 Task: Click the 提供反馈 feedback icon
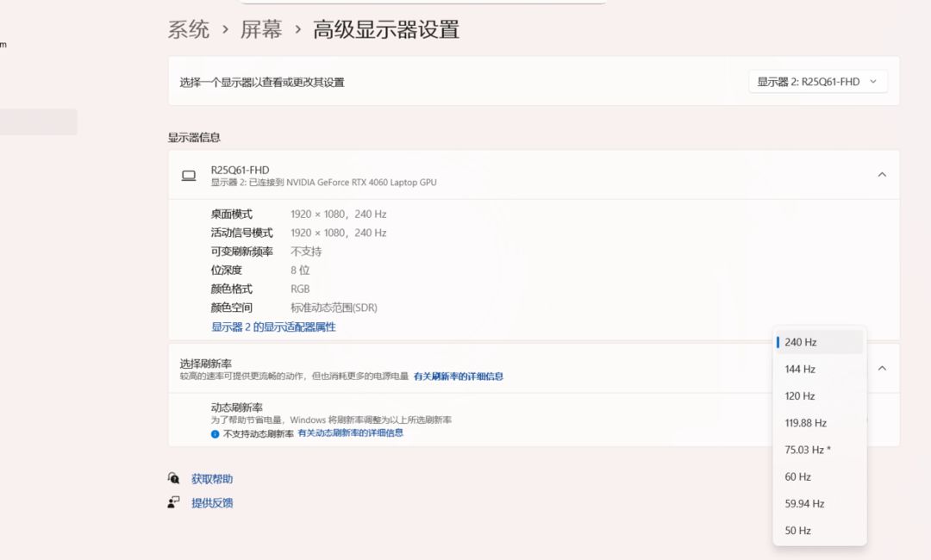(174, 502)
